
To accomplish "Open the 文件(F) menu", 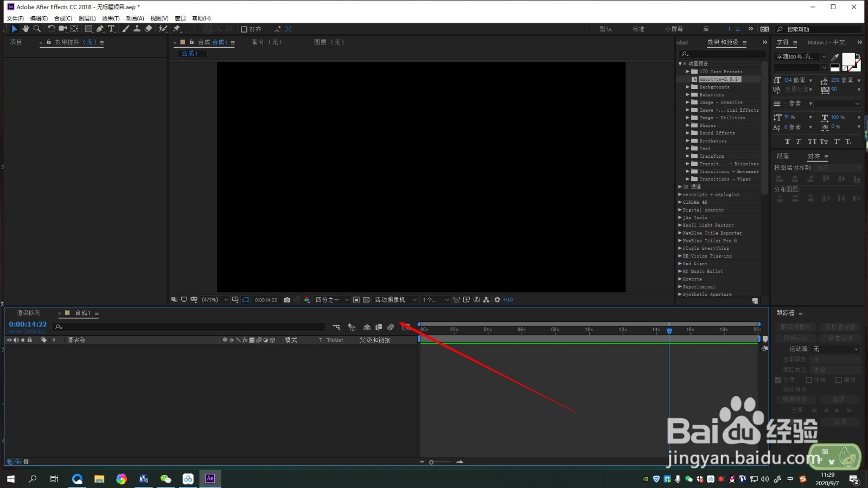I will coord(15,18).
